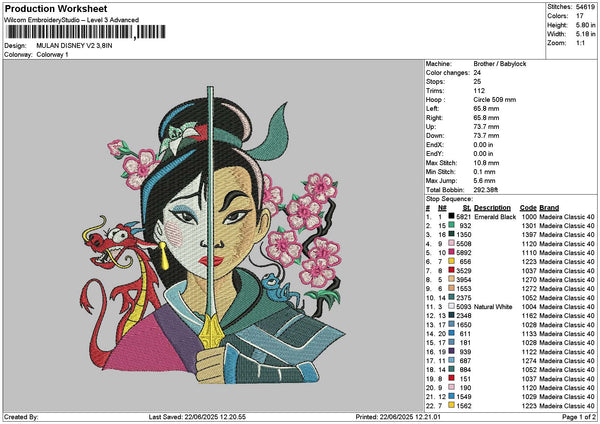
Task: Click the Wilcom EmbroideryStudio Level 3 Advanced text
Action: click(71, 20)
